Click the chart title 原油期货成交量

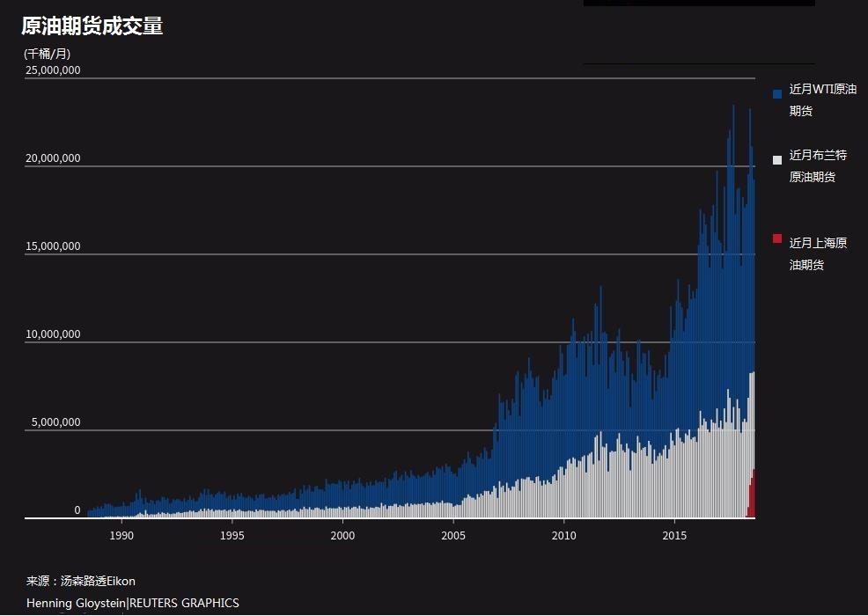pos(92,26)
